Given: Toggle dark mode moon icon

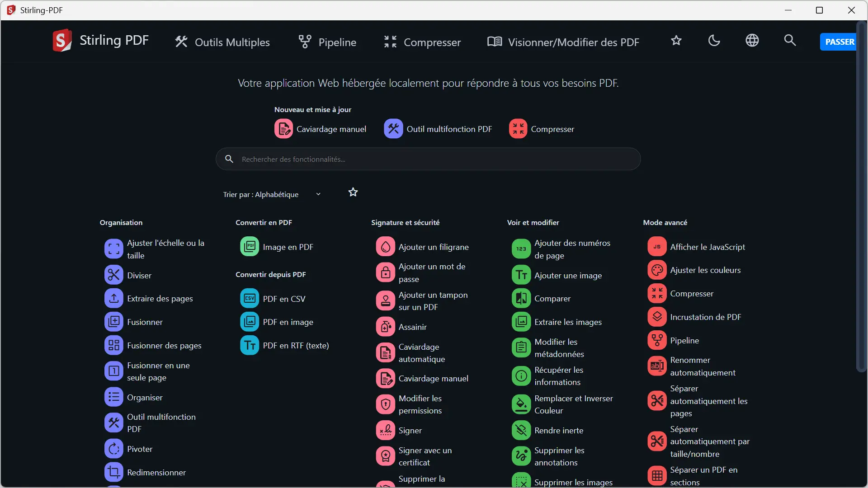Looking at the screenshot, I should (714, 41).
